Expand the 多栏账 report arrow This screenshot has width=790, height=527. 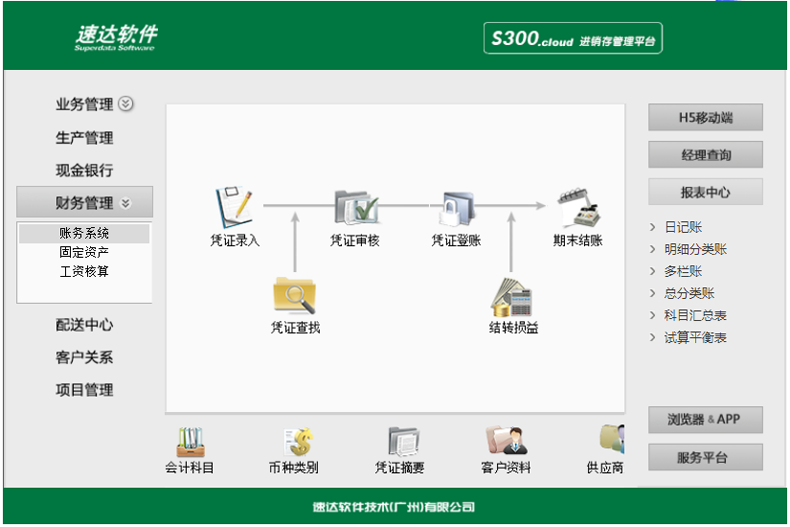click(x=652, y=271)
